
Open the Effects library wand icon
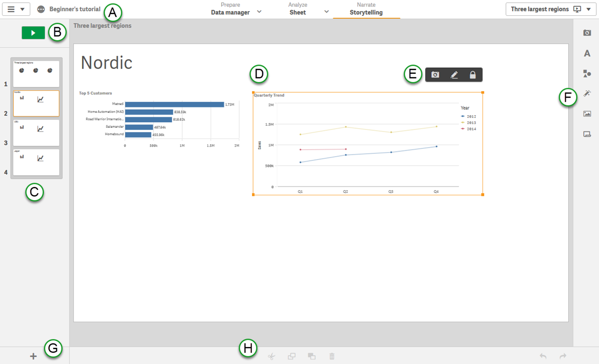point(587,94)
